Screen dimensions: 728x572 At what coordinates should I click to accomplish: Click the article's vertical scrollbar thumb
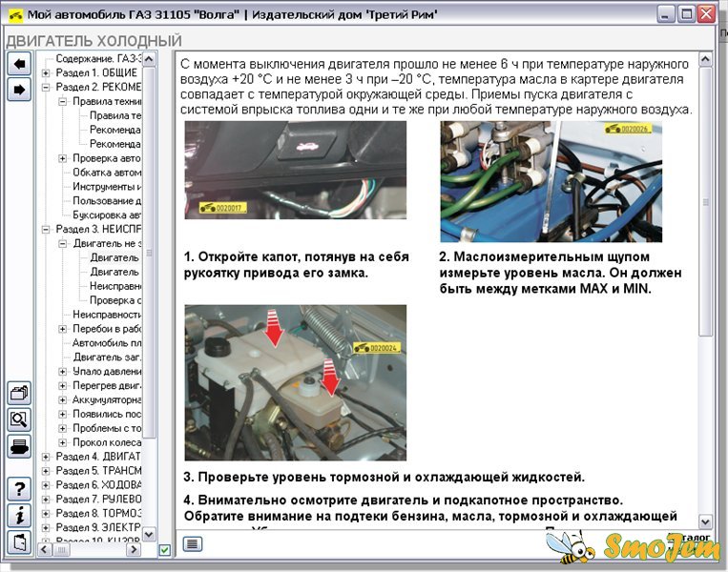705,203
